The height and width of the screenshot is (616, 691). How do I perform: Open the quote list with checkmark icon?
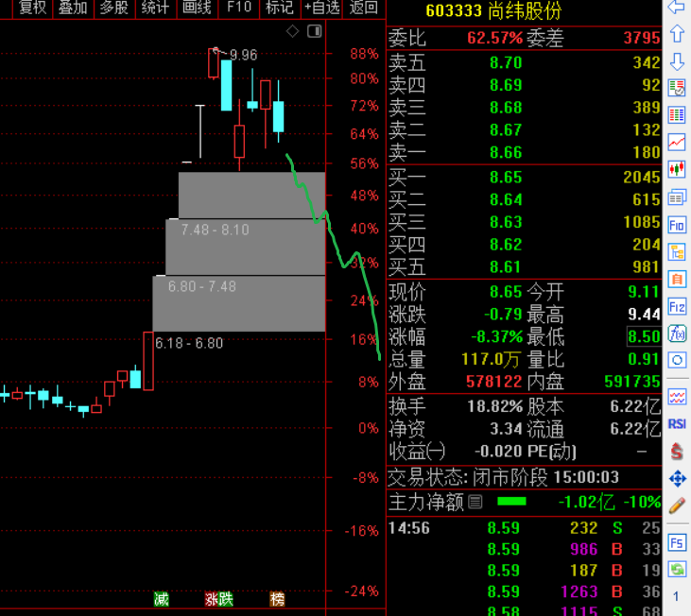[x=677, y=88]
